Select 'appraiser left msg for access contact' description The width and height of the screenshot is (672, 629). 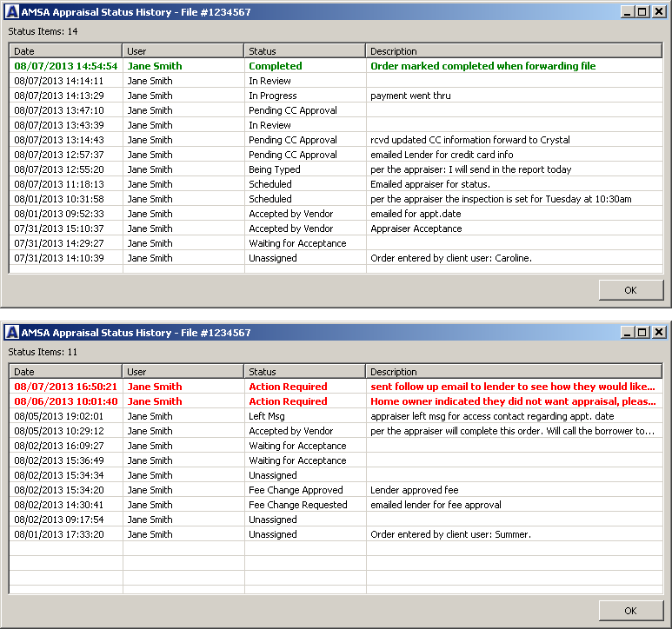492,416
